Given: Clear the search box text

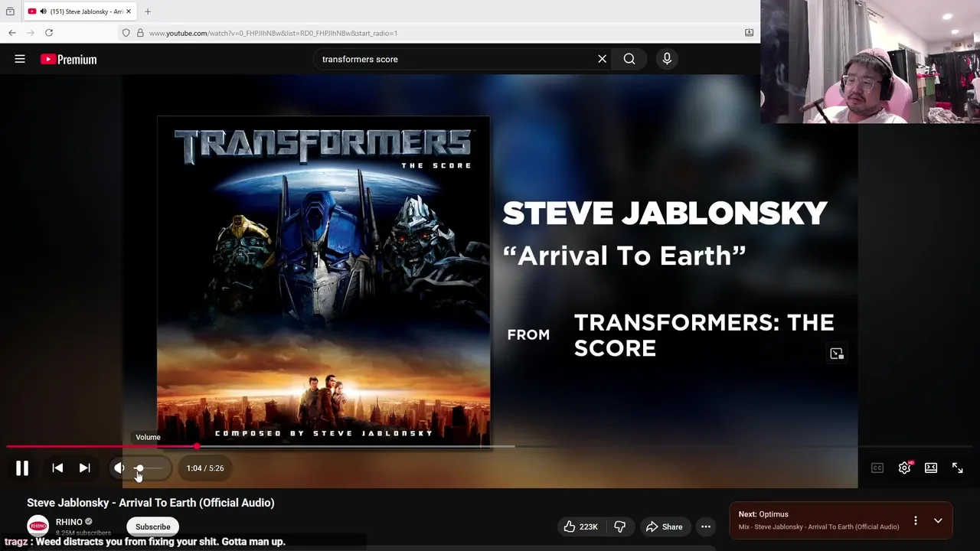Looking at the screenshot, I should [x=602, y=59].
